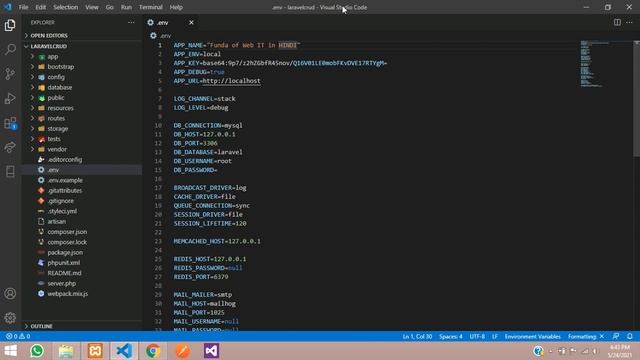The image size is (640, 360).
Task: Click the .env breadcrumb above editor
Action: 161,36
